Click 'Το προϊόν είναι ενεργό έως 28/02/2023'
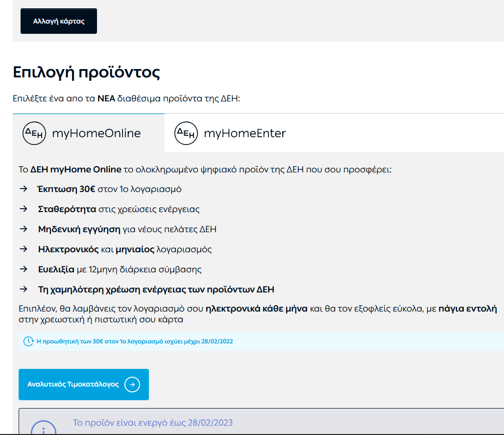 click(153, 423)
